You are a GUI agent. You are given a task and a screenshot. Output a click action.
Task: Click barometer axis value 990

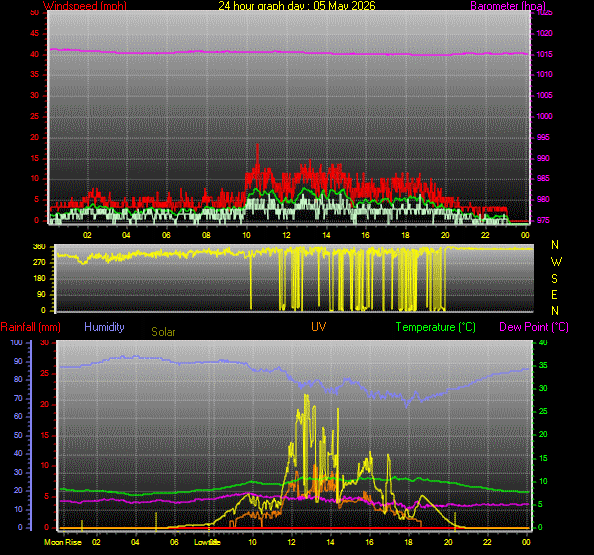[543, 158]
